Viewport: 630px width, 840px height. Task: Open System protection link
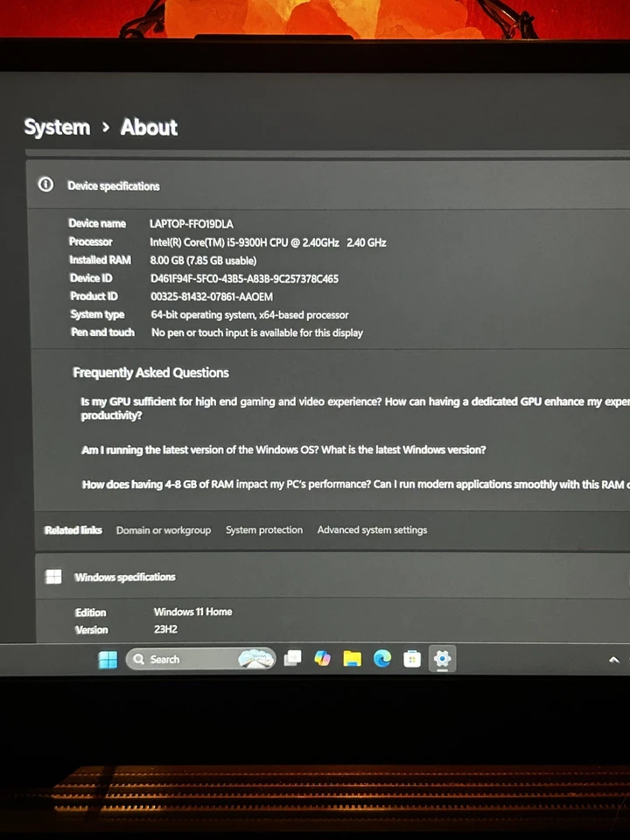click(264, 530)
